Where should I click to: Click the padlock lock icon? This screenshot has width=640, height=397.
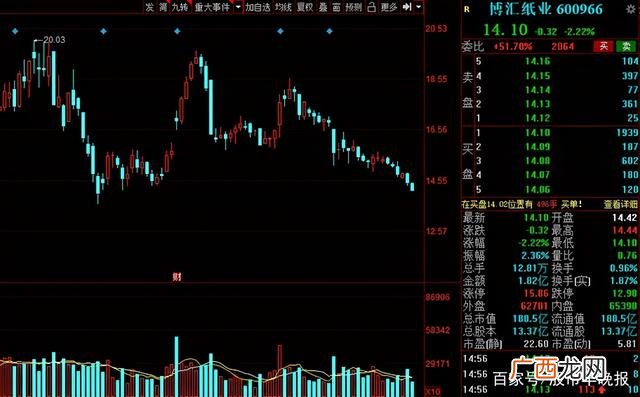[x=371, y=7]
